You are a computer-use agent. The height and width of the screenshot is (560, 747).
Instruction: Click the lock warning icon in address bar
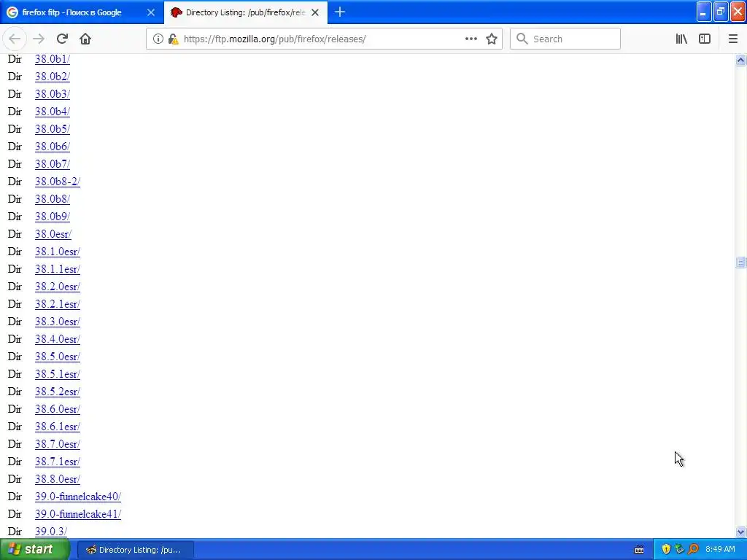(173, 39)
